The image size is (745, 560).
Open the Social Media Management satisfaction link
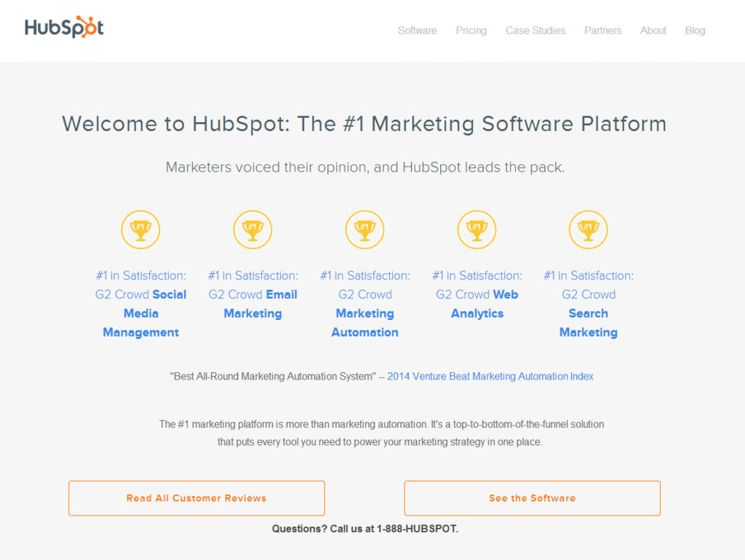[x=140, y=304]
